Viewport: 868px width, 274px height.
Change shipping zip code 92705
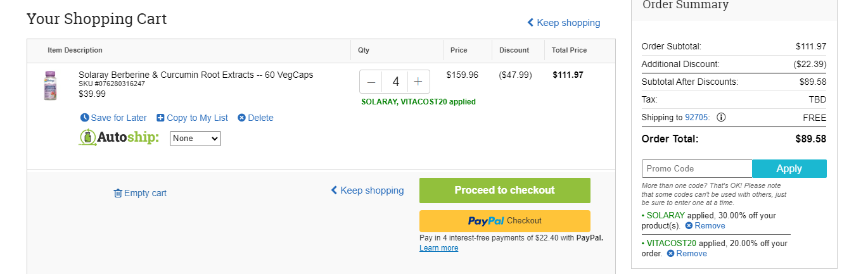[696, 117]
